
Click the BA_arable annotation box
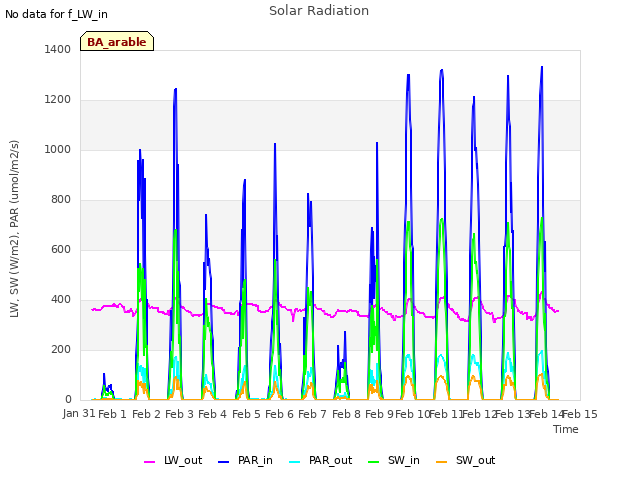pyautogui.click(x=117, y=41)
